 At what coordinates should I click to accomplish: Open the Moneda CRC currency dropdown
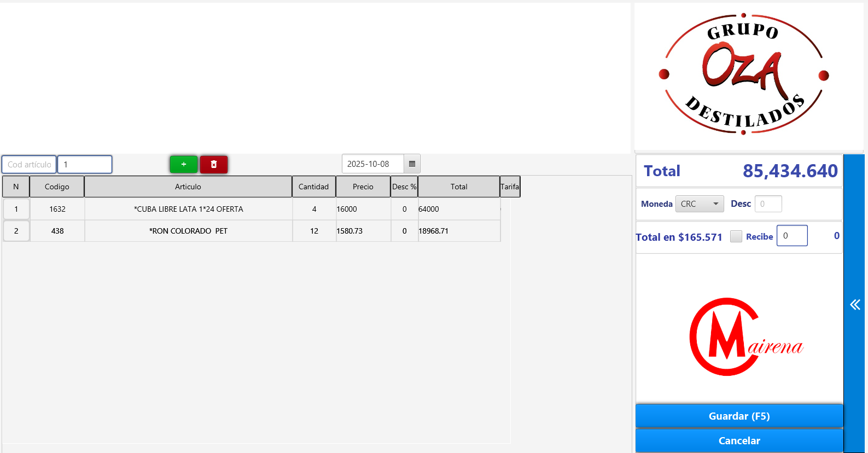(699, 204)
